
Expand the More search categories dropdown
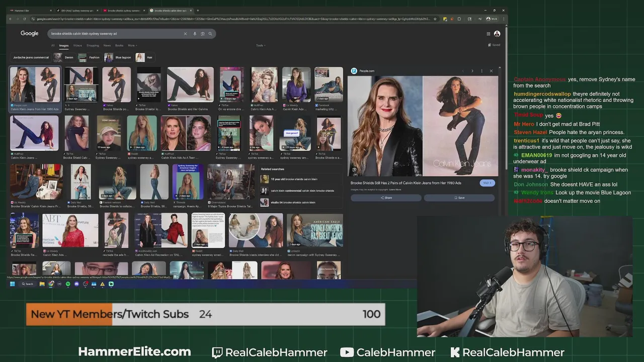[132, 45]
